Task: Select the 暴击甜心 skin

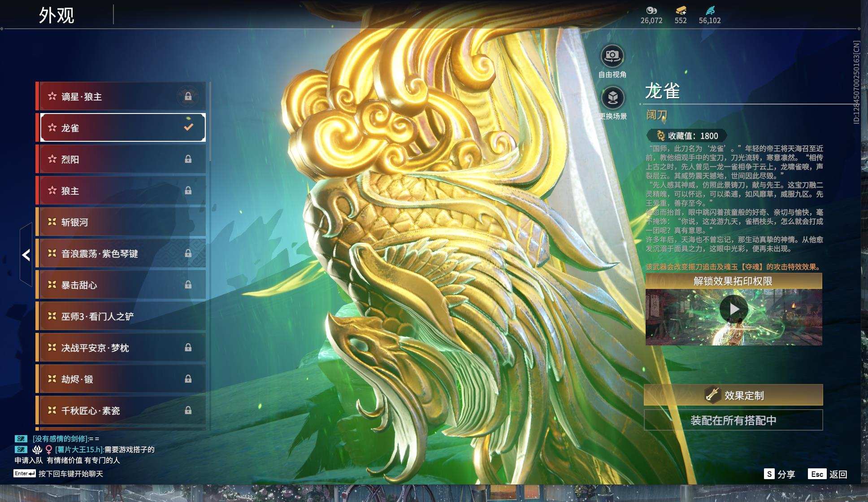Action: pyautogui.click(x=121, y=284)
